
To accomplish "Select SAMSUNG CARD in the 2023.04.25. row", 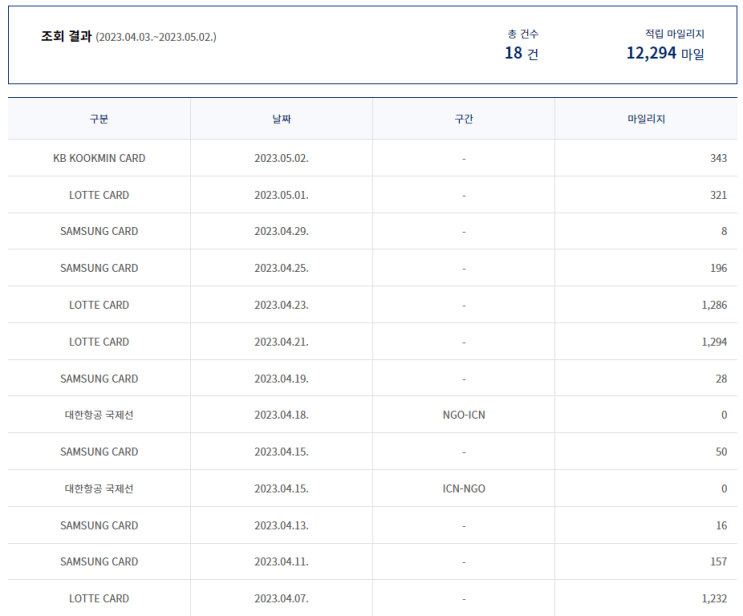I will pos(99,268).
